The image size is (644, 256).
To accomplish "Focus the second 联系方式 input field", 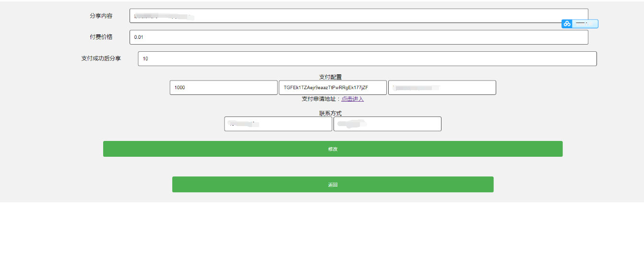I will click(387, 124).
